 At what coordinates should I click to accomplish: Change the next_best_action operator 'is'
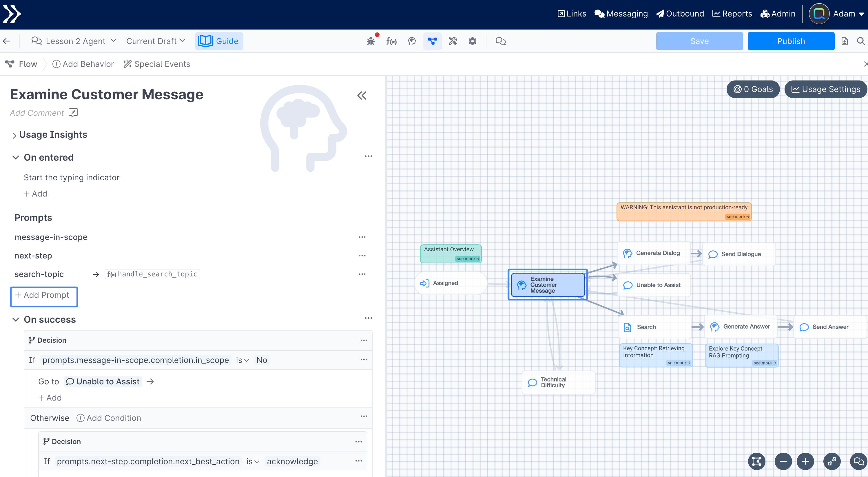[x=253, y=462]
